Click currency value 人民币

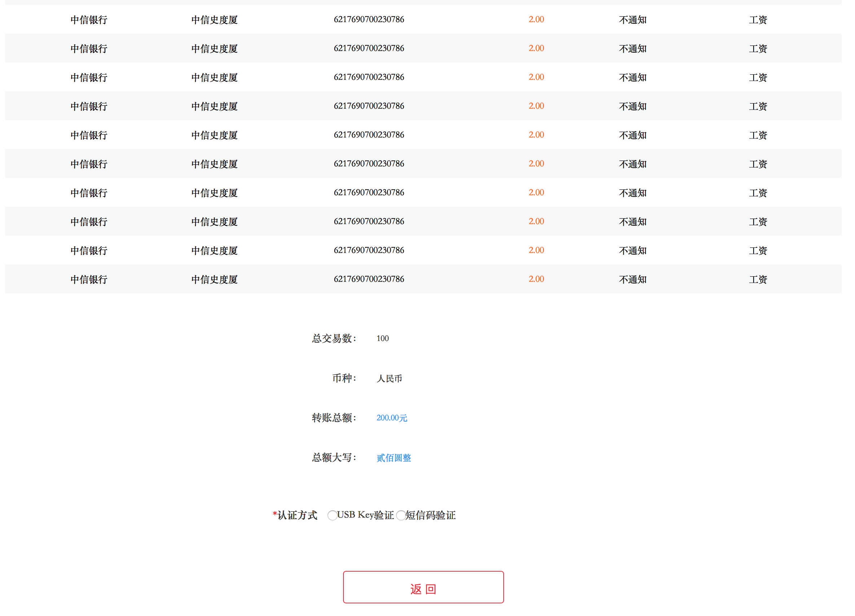tap(389, 378)
